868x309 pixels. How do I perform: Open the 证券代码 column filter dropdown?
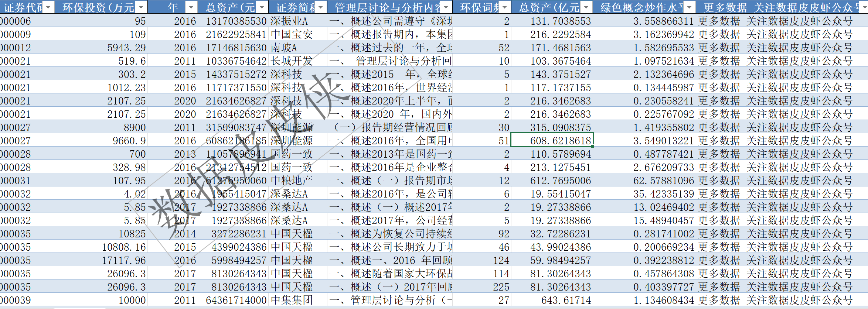pyautogui.click(x=49, y=7)
